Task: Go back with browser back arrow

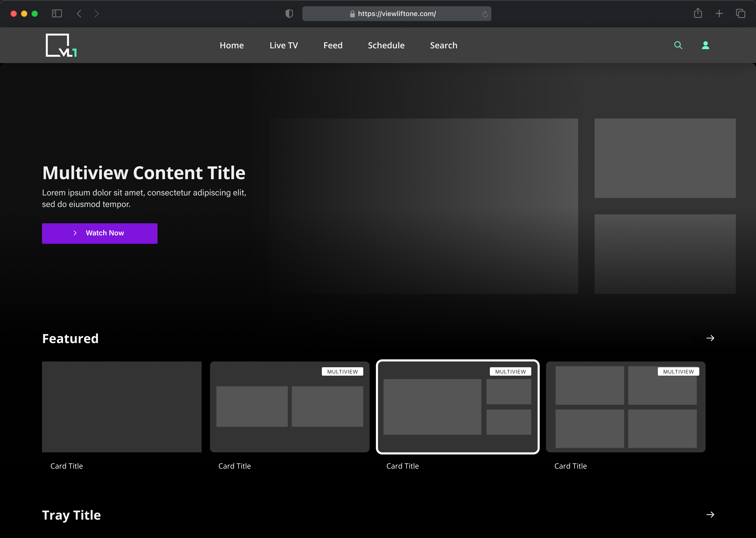Action: coord(79,14)
